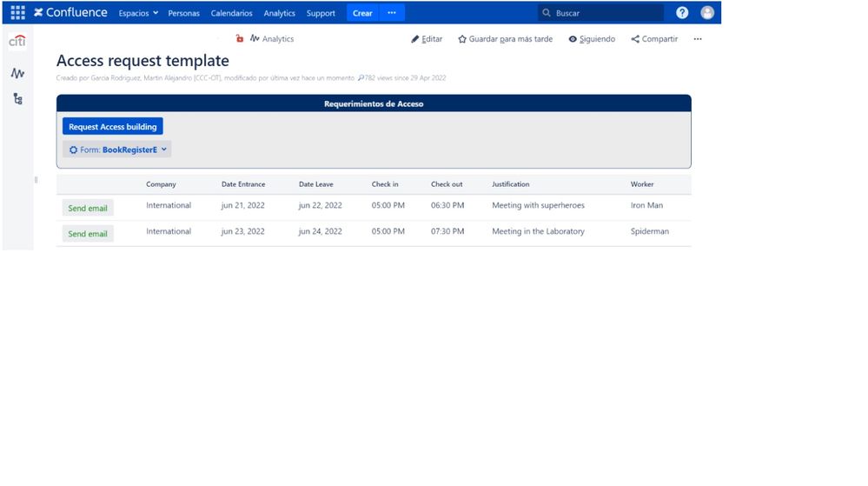Click the Date Entrance column header
This screenshot has height=486, width=868.
pyautogui.click(x=243, y=184)
